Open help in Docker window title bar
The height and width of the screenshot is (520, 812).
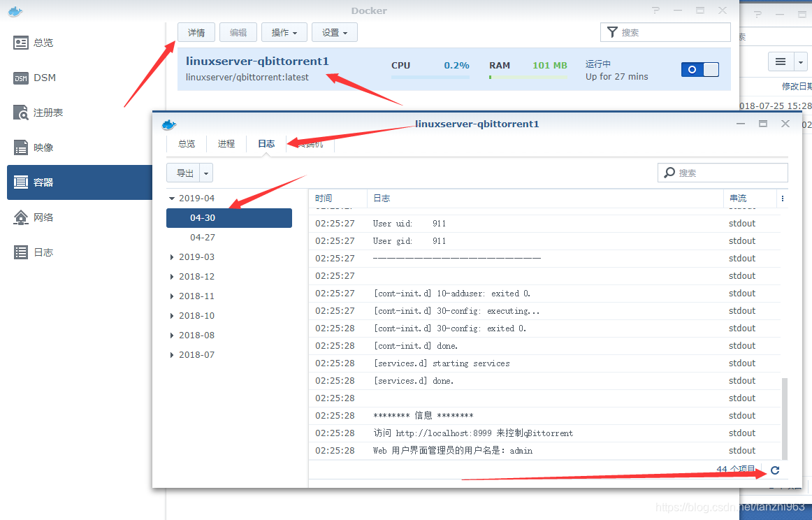(656, 10)
